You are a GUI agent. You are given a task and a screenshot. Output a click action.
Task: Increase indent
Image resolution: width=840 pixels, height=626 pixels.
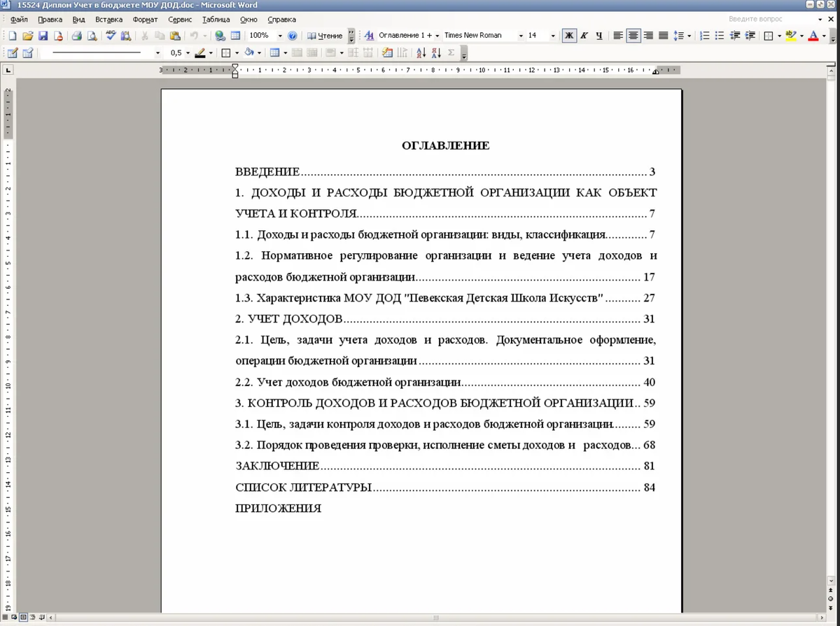tap(750, 36)
